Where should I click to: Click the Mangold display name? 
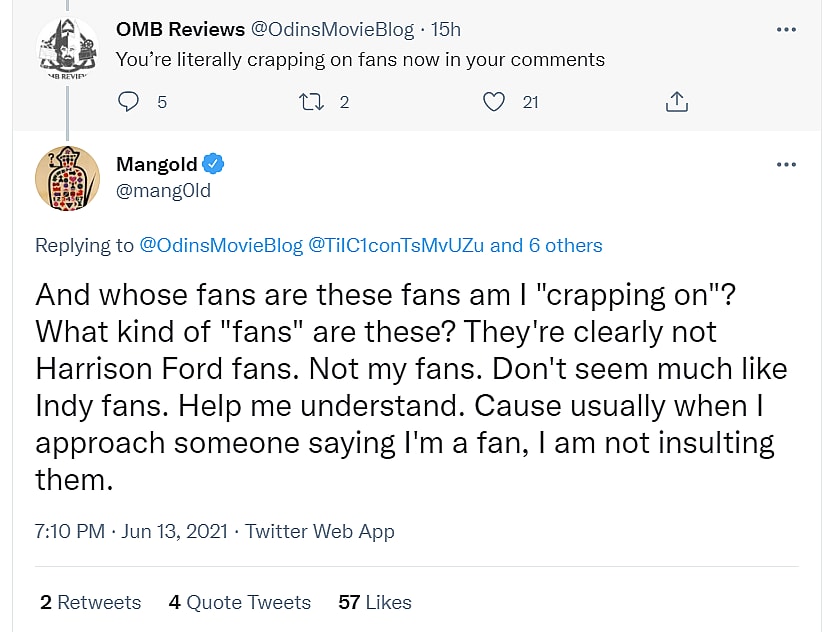tap(157, 164)
